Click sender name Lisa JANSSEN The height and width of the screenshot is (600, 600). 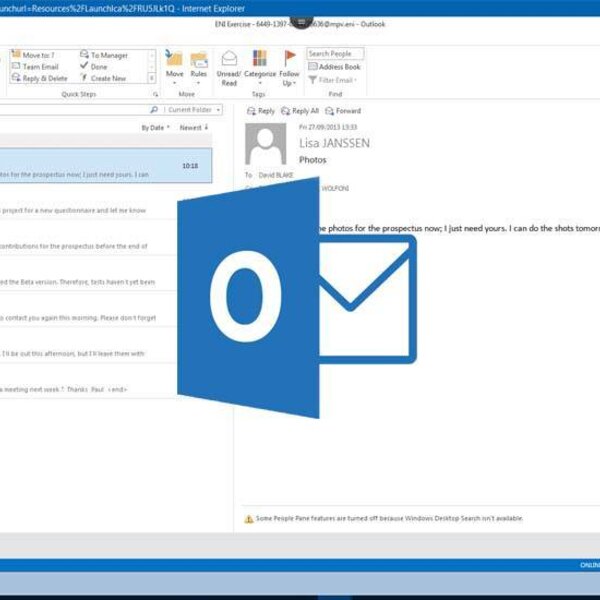tap(334, 143)
